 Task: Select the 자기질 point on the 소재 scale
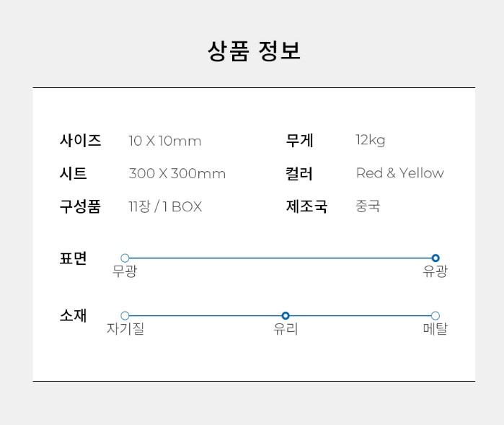(125, 315)
